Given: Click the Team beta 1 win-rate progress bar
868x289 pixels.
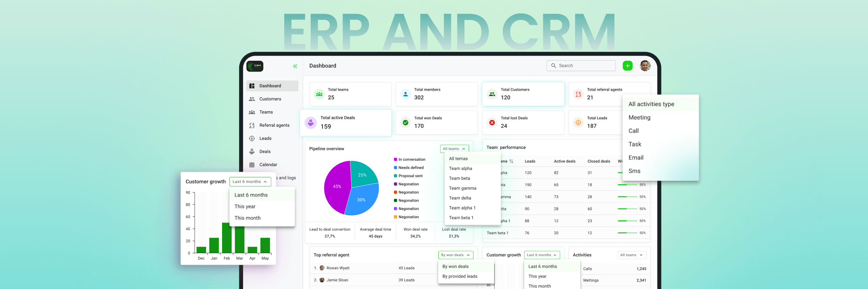Looking at the screenshot, I should tap(627, 233).
